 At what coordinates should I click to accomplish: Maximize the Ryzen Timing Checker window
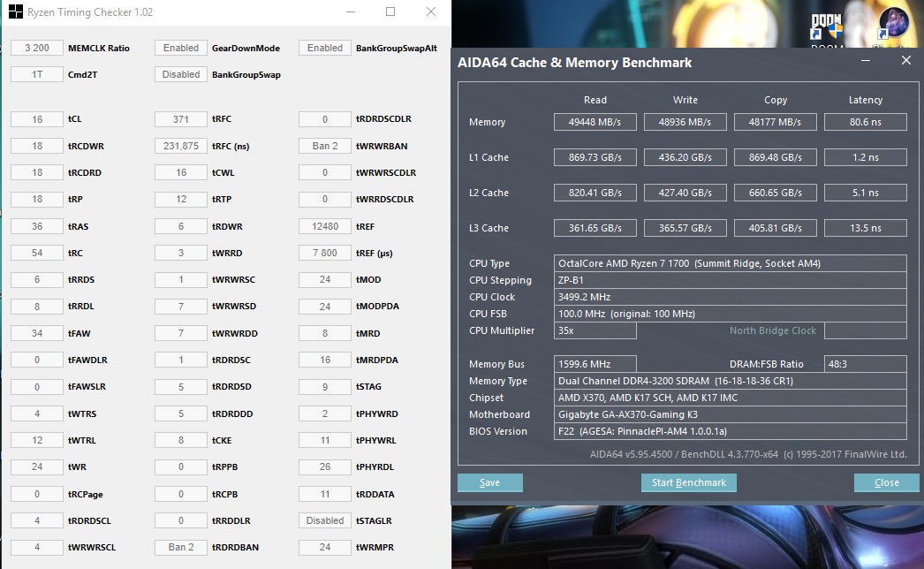coord(390,11)
